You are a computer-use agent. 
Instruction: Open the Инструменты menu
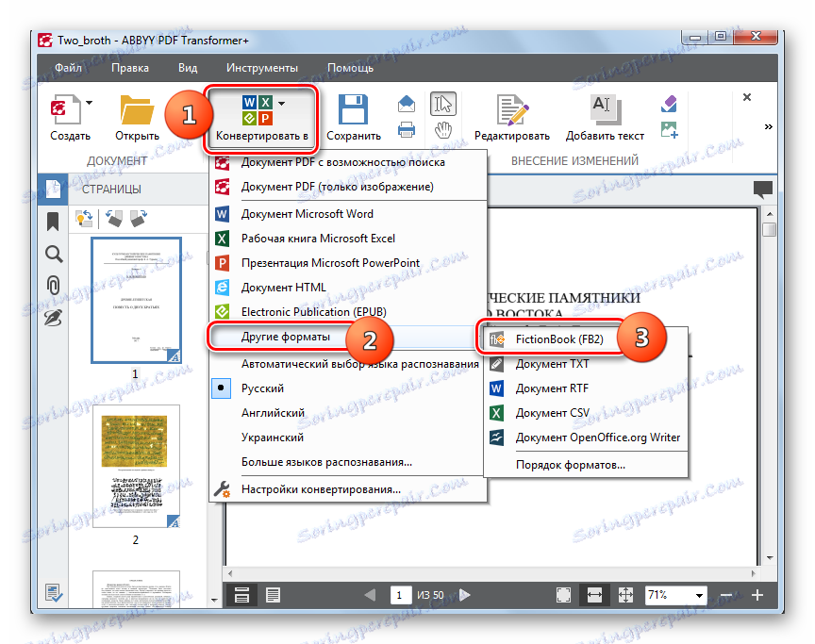coord(262,68)
